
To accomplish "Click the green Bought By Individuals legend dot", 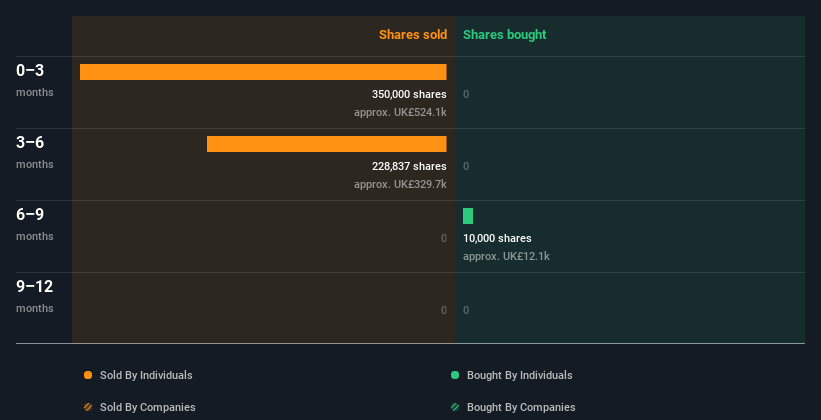I will pyautogui.click(x=455, y=375).
